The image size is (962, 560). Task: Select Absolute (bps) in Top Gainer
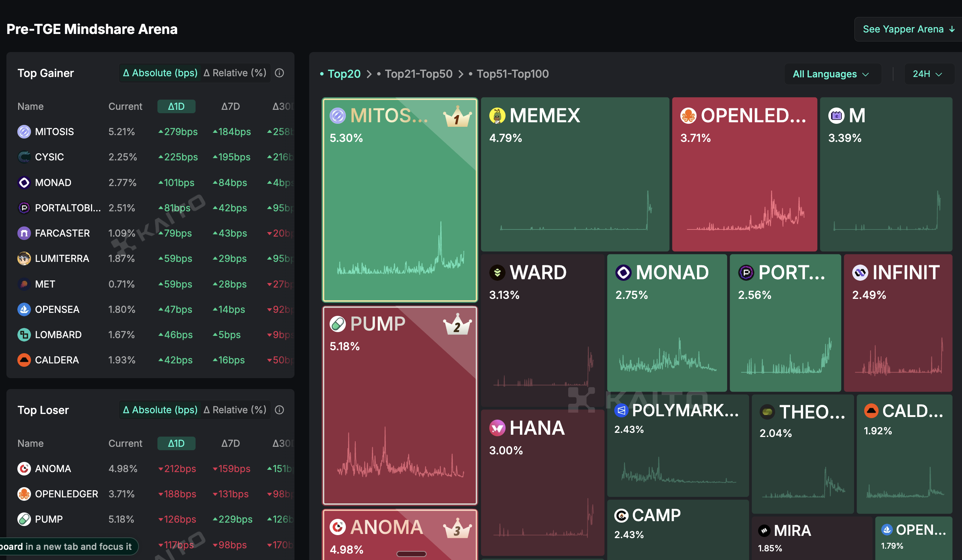(x=160, y=73)
